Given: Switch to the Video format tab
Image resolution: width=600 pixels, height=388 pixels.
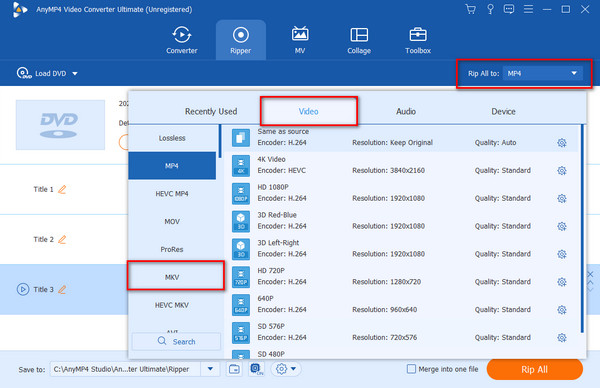Looking at the screenshot, I should click(x=308, y=111).
